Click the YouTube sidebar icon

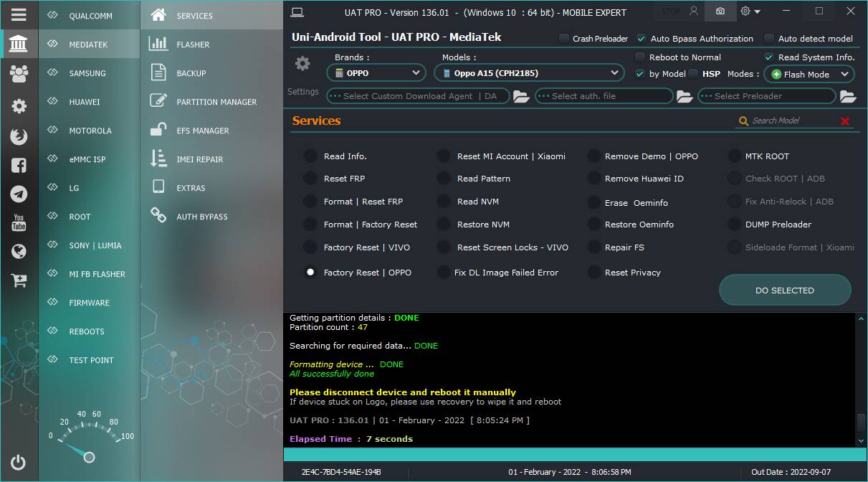point(19,222)
